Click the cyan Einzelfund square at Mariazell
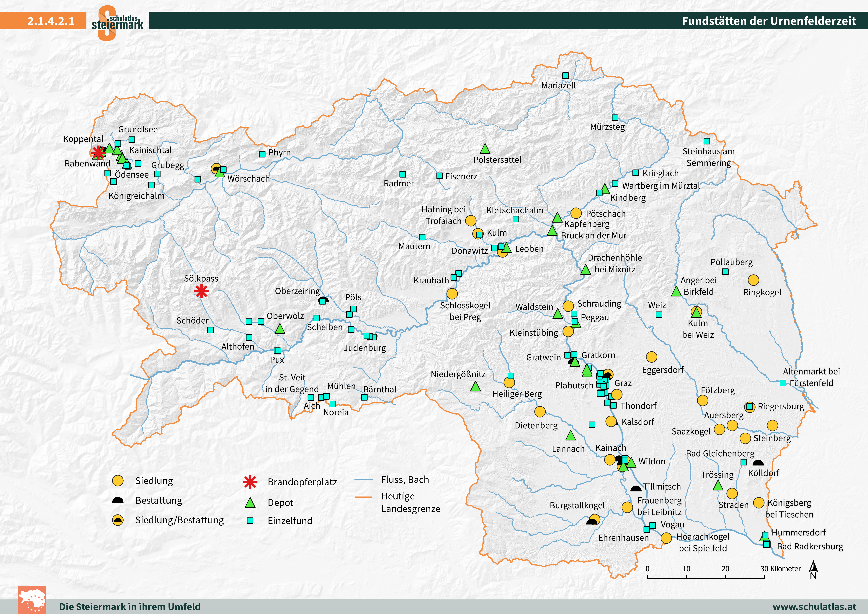 point(565,76)
